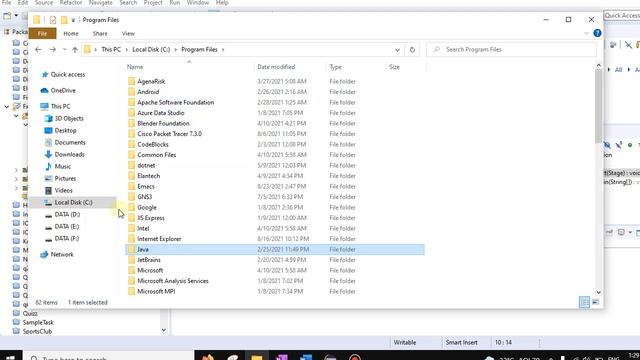The height and width of the screenshot is (360, 640).
Task: Sort by Size column header
Action: coord(394,67)
